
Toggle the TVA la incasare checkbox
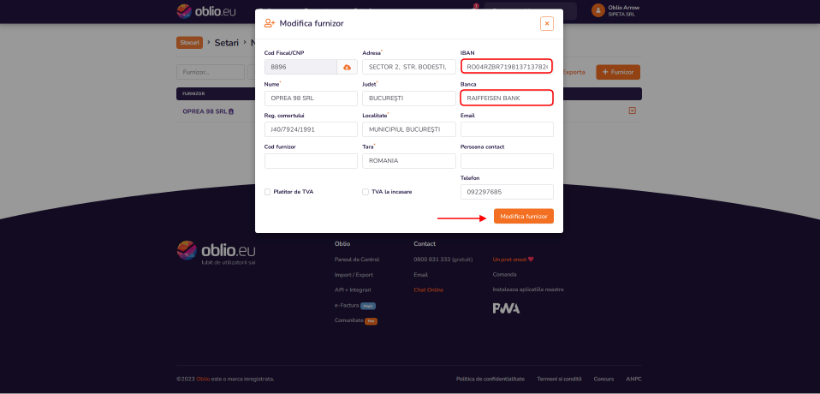tap(366, 192)
